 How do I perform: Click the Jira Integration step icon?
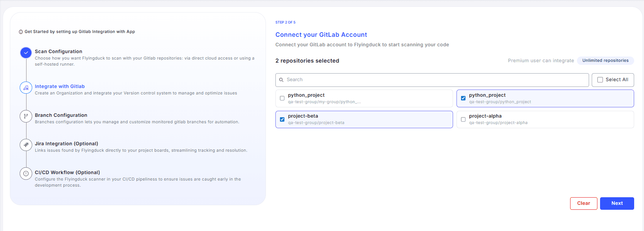(x=26, y=145)
